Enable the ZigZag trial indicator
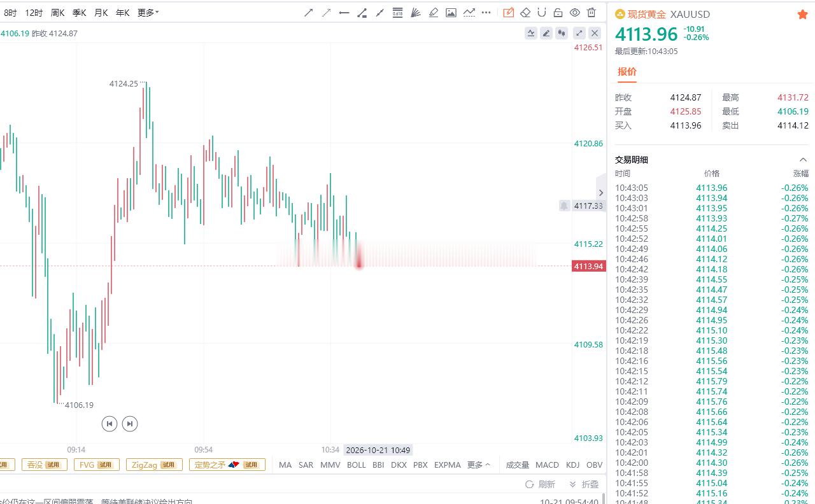The height and width of the screenshot is (504, 815). (x=154, y=465)
